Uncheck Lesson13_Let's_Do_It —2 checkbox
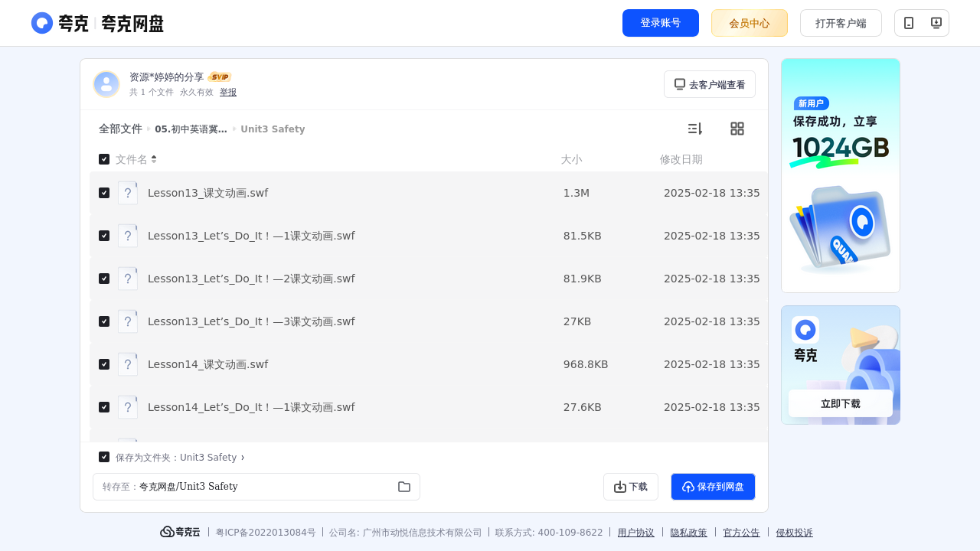Image resolution: width=980 pixels, height=551 pixels. (104, 279)
